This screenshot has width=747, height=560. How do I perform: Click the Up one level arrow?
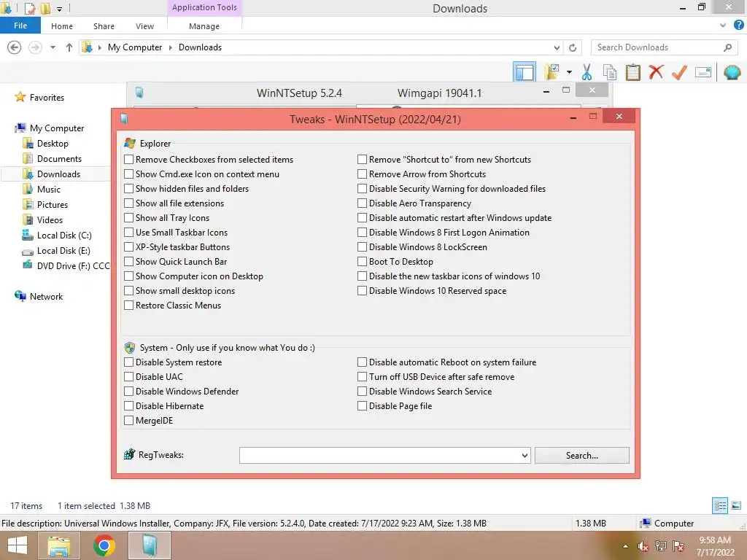tap(69, 47)
